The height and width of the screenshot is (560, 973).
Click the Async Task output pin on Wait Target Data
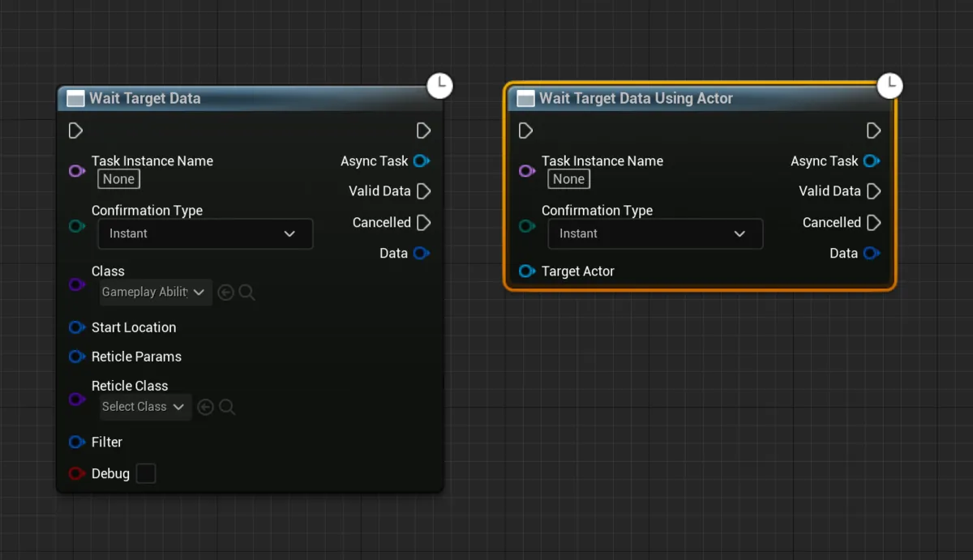point(422,160)
